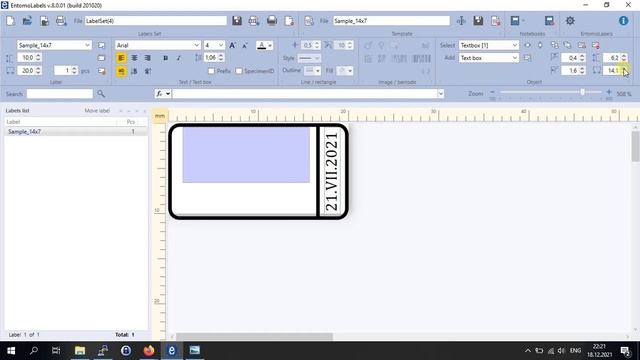Select blue textbox on label canvas
Image resolution: width=640 pixels, height=360 pixels.
(x=246, y=155)
